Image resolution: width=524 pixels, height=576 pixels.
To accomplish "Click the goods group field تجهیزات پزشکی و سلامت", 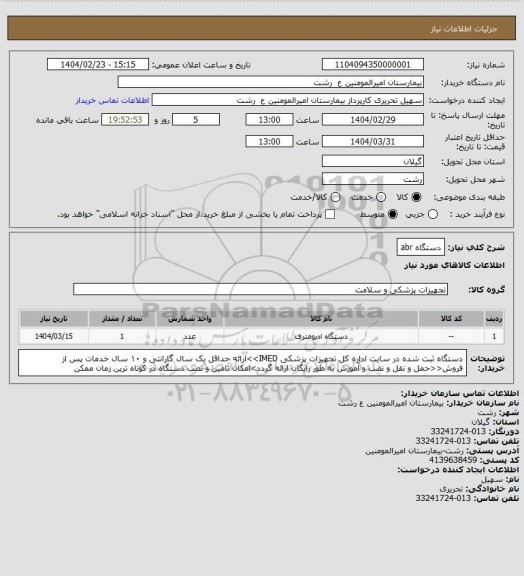I will coord(261,289).
